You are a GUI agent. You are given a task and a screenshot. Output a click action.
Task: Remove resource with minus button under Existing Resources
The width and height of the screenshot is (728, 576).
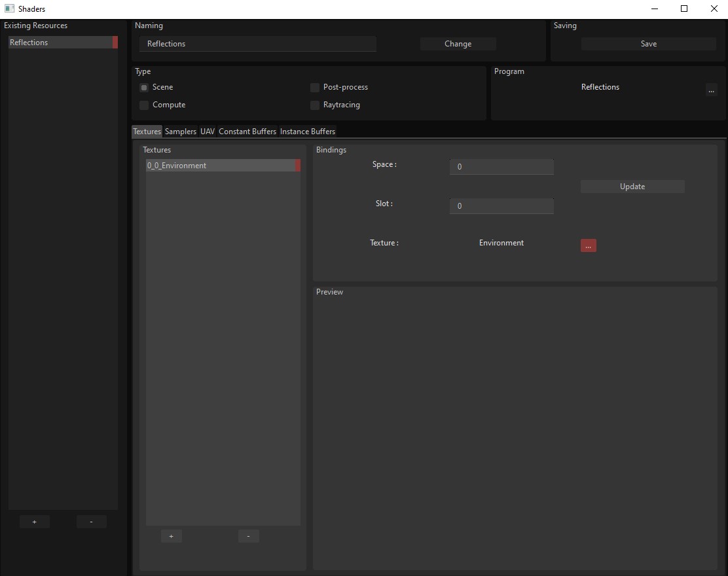tap(91, 522)
